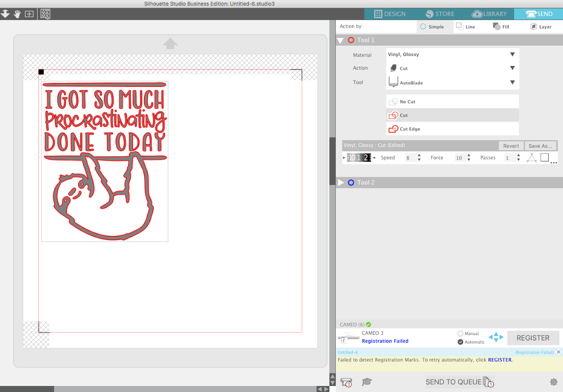Select Manual registration mode
This screenshot has height=392, width=563.
click(468, 334)
